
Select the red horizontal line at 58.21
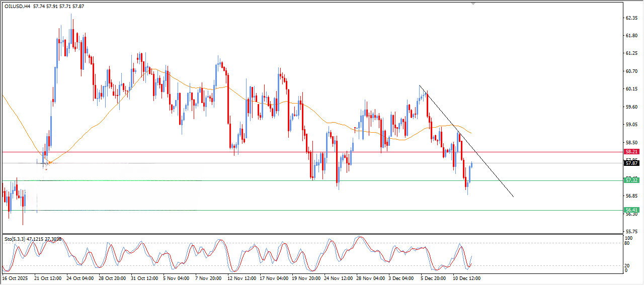pos(201,151)
